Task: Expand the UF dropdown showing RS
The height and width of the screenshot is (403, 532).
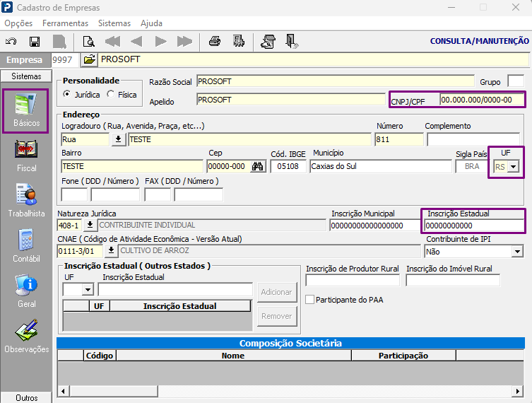Action: click(514, 167)
